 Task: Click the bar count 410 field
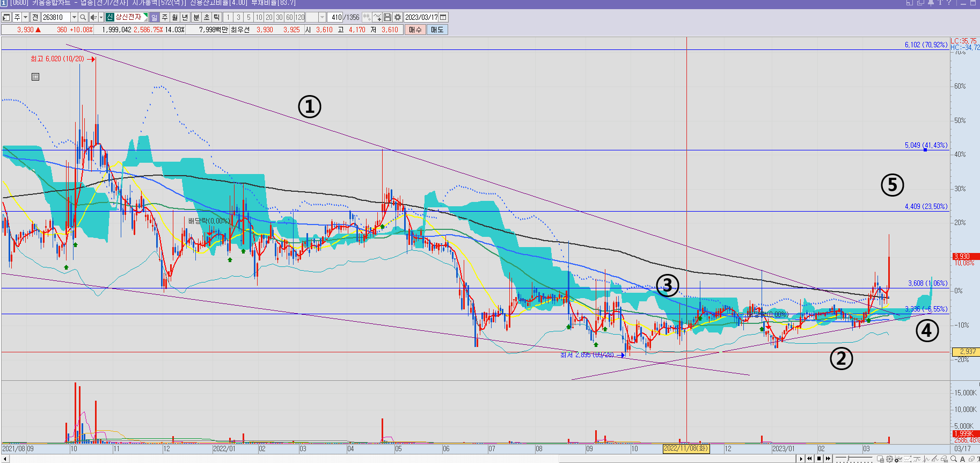click(335, 17)
